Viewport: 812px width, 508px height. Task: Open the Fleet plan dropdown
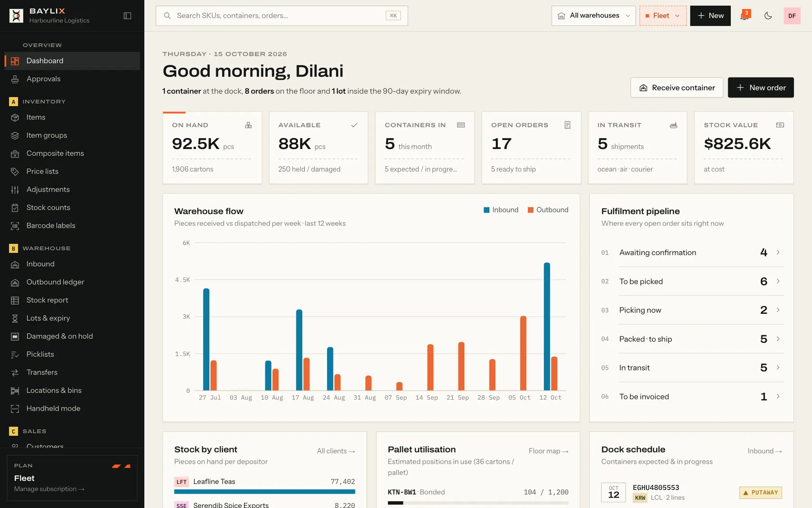[x=663, y=16]
